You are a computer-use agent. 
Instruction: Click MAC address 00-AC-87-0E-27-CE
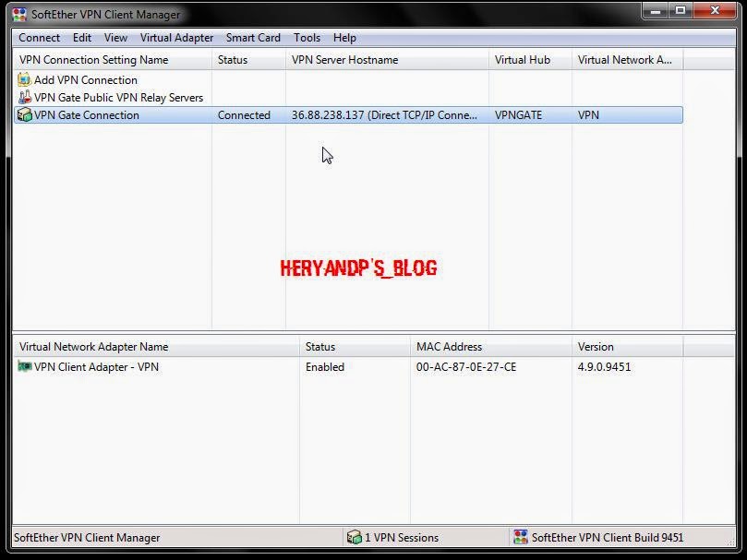(x=466, y=367)
